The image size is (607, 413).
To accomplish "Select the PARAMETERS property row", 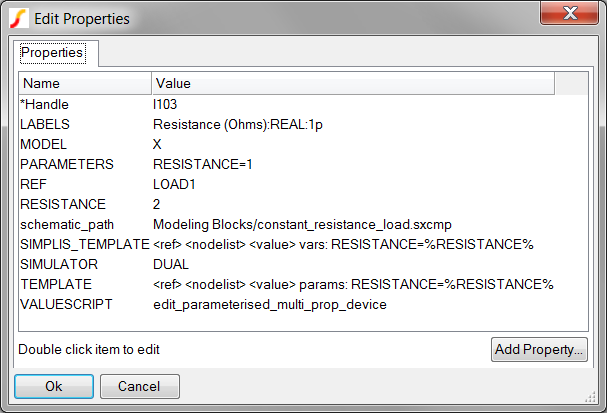I will [x=303, y=165].
